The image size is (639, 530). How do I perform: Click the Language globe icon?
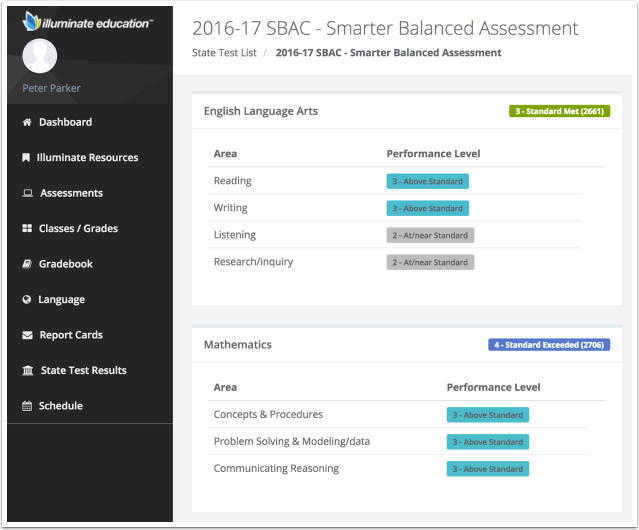(x=26, y=299)
